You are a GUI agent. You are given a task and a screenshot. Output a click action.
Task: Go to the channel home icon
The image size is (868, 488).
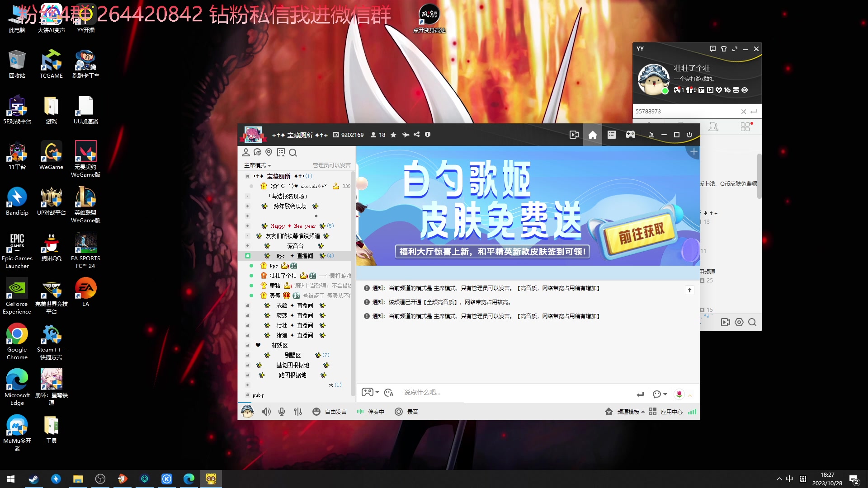(x=593, y=135)
